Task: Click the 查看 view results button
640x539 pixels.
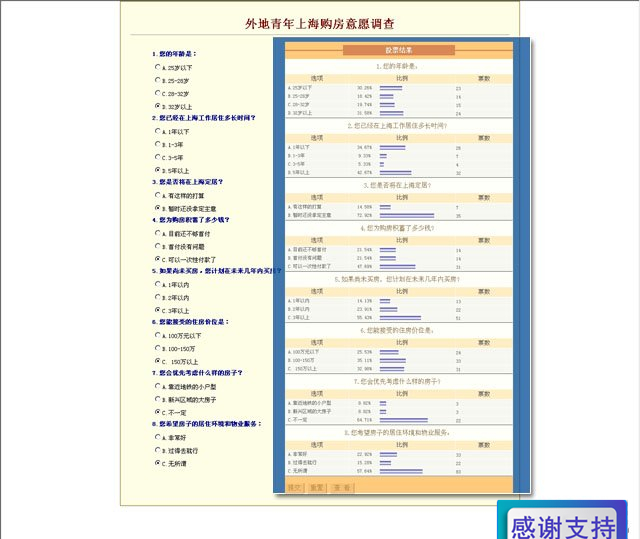Action: (342, 488)
